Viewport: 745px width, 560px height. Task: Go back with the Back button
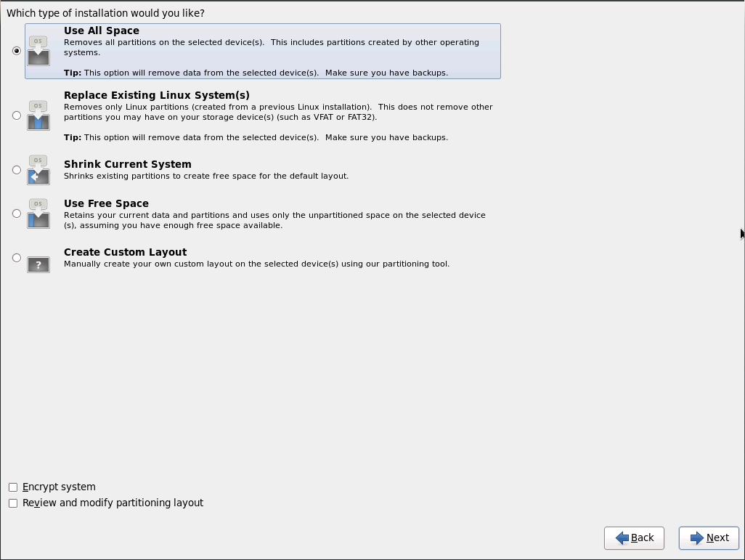coord(634,538)
